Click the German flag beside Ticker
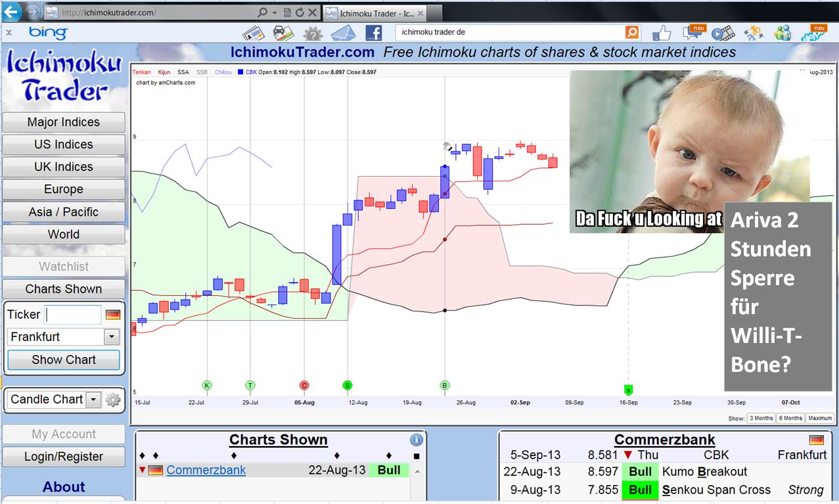The width and height of the screenshot is (839, 504). (113, 315)
